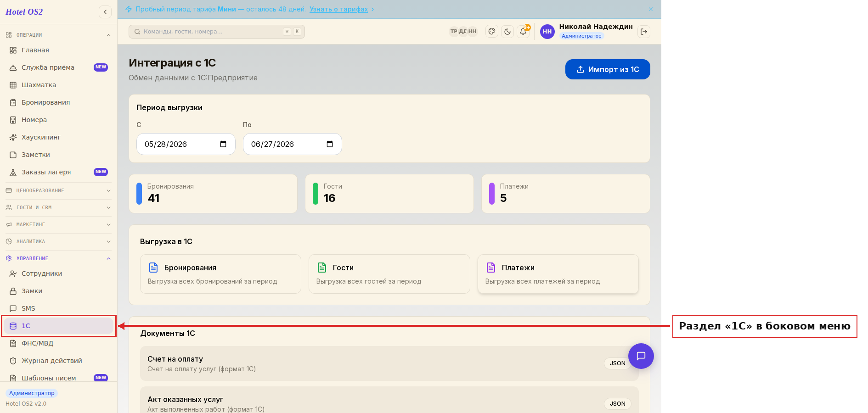868x413 pixels.
Task: Click the JSON badge for Счет на оплату
Action: [617, 363]
